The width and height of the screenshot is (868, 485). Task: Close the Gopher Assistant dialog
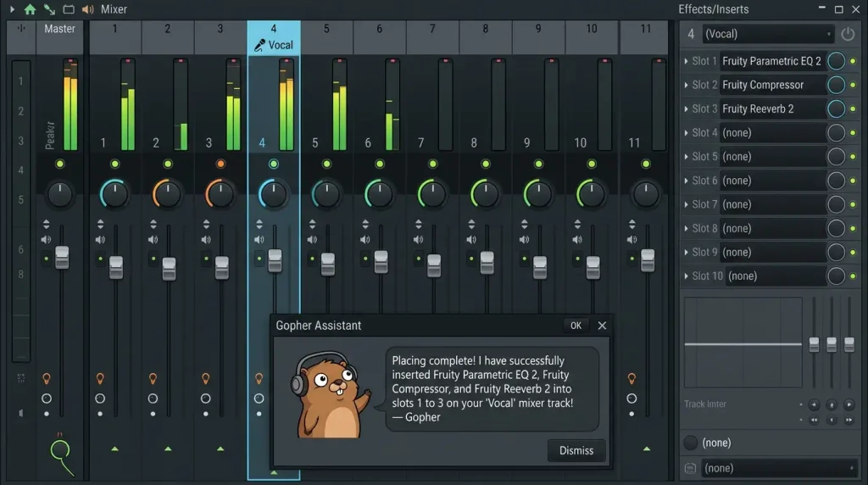point(602,326)
